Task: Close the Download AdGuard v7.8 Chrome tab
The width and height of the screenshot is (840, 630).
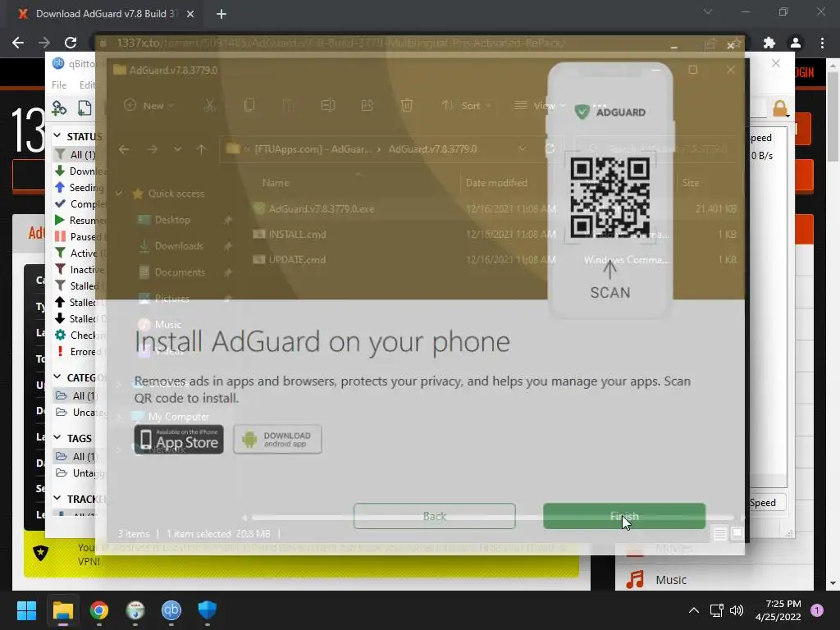Action: 190,14
